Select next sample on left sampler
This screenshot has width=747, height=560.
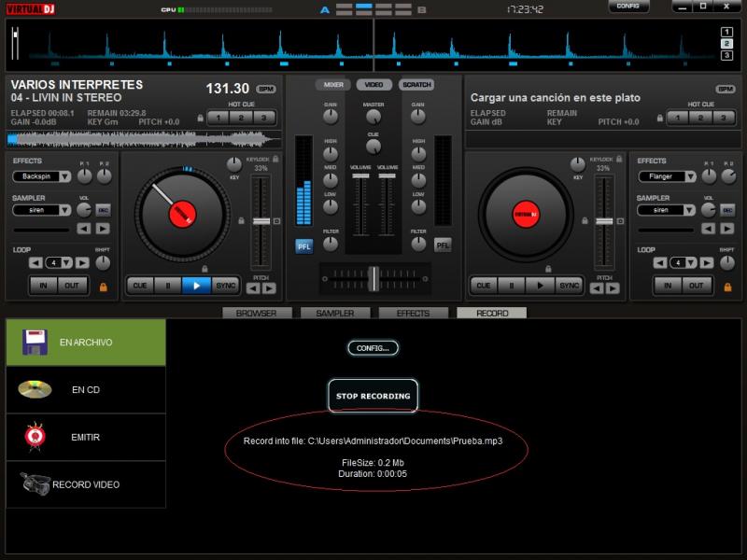tap(103, 229)
